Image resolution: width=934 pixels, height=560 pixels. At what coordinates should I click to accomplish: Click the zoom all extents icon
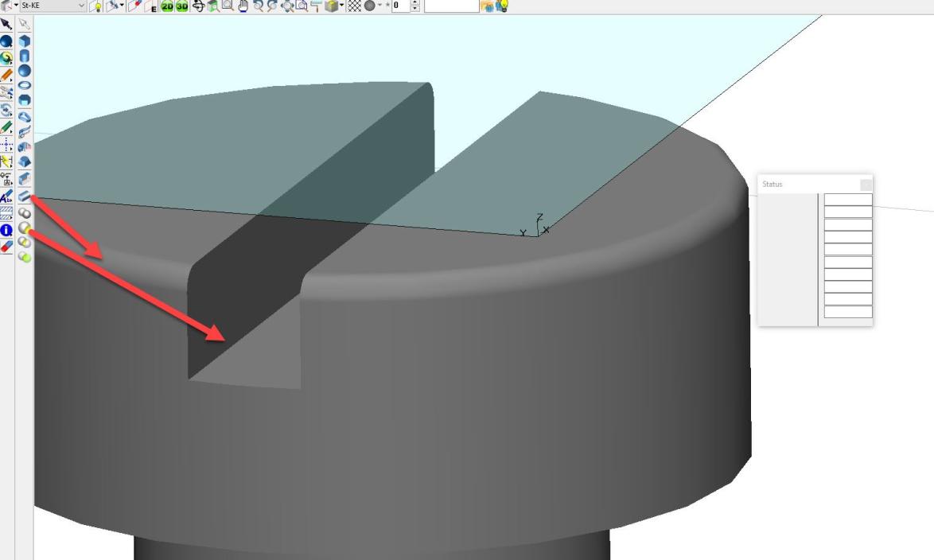click(x=287, y=6)
